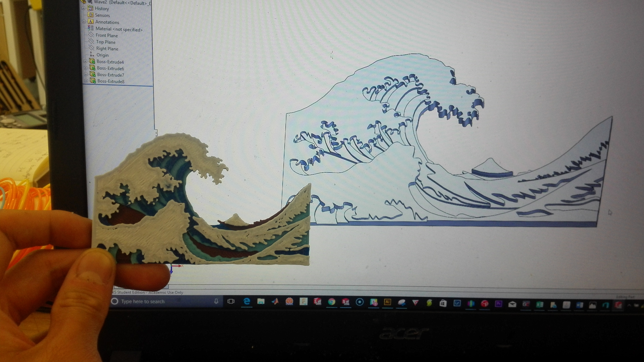Open File Explorer from taskbar

tap(261, 301)
